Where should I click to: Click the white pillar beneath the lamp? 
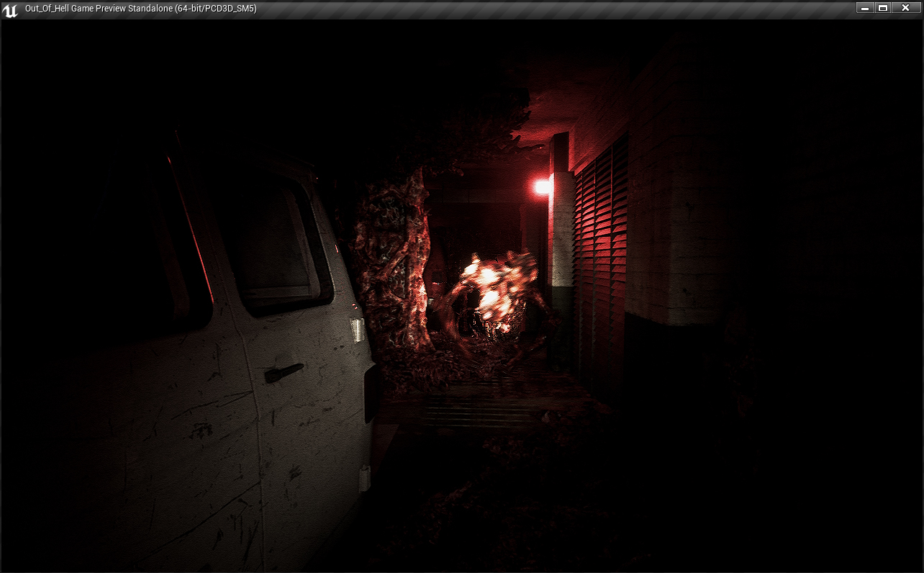click(x=561, y=238)
